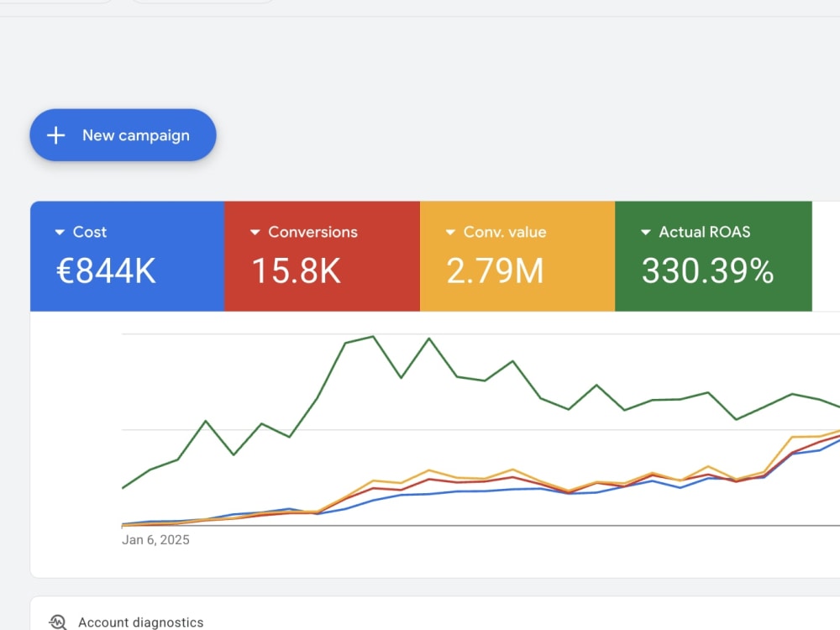840x630 pixels.
Task: Select the yellow Conv. value scorecard
Action: pos(517,256)
